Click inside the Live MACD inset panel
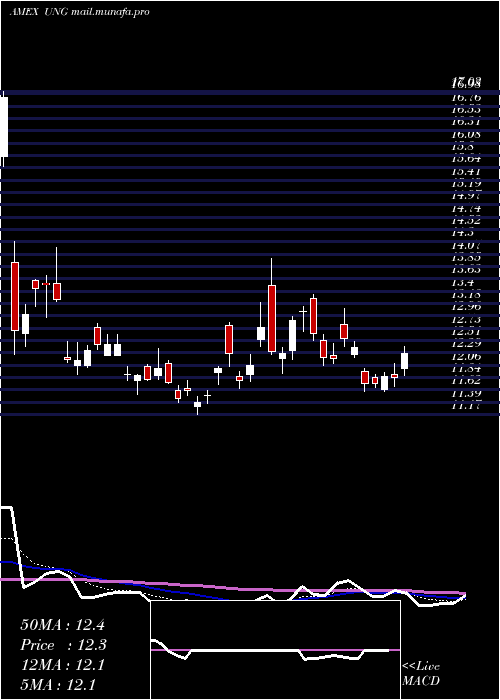Image resolution: width=500 pixels, height=700 pixels. (275, 650)
